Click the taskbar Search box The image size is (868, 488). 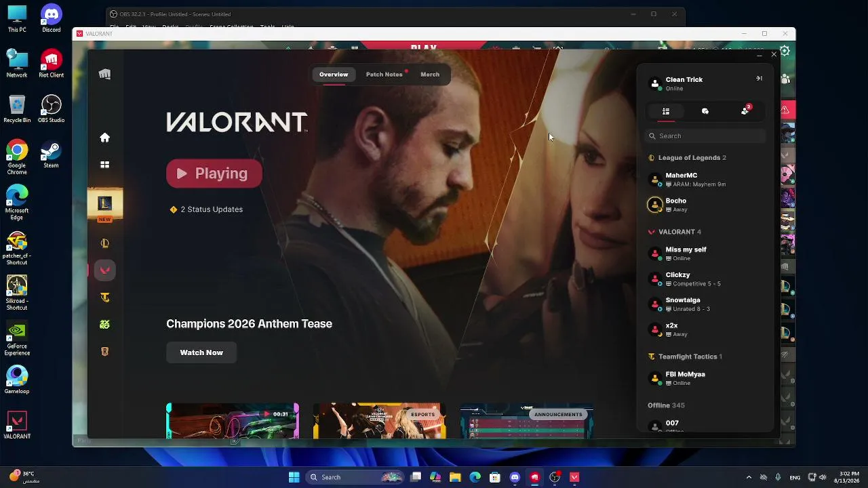click(356, 477)
